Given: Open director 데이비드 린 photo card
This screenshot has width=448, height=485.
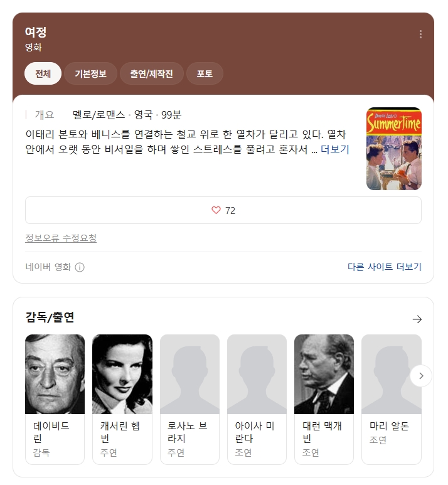Looking at the screenshot, I should (x=55, y=375).
